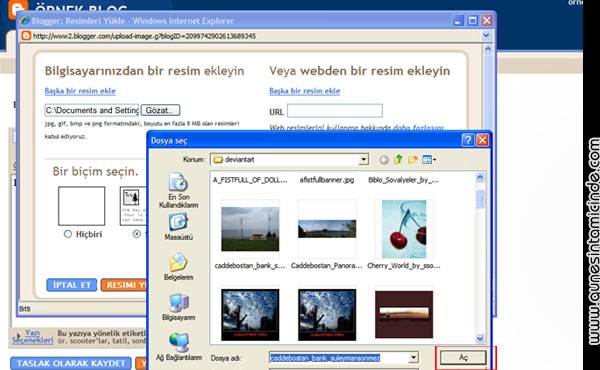Select Caddebostan_Panora thumbnail

(327, 229)
